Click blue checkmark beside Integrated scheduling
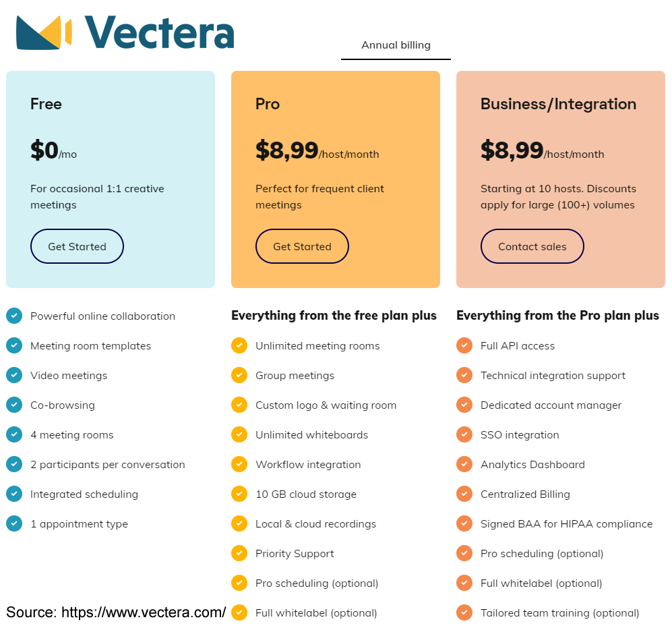The image size is (672, 628). tap(14, 494)
